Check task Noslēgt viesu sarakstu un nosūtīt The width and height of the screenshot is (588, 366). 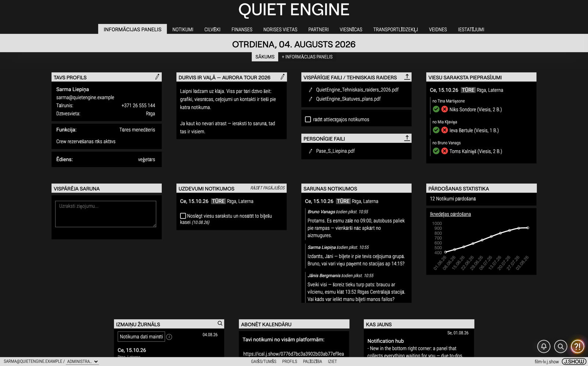point(183,216)
